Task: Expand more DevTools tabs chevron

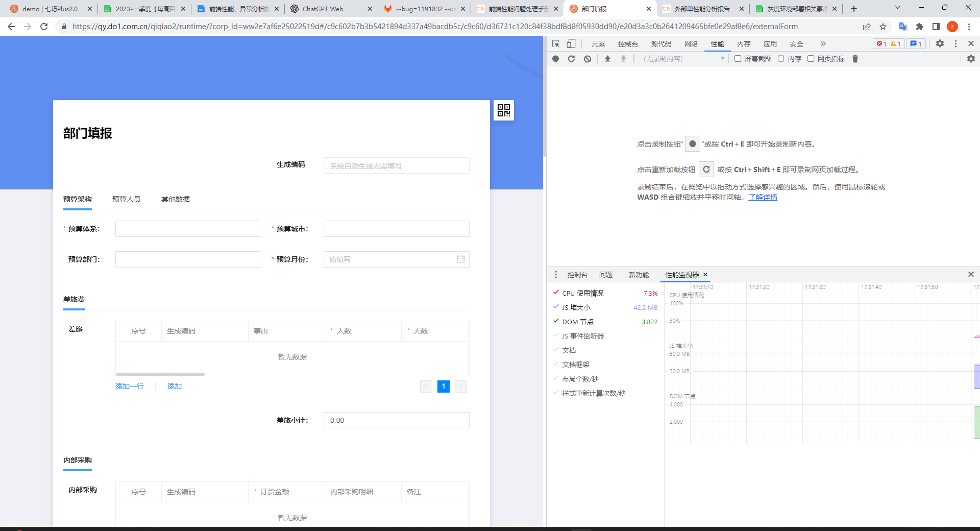Action: click(x=823, y=44)
